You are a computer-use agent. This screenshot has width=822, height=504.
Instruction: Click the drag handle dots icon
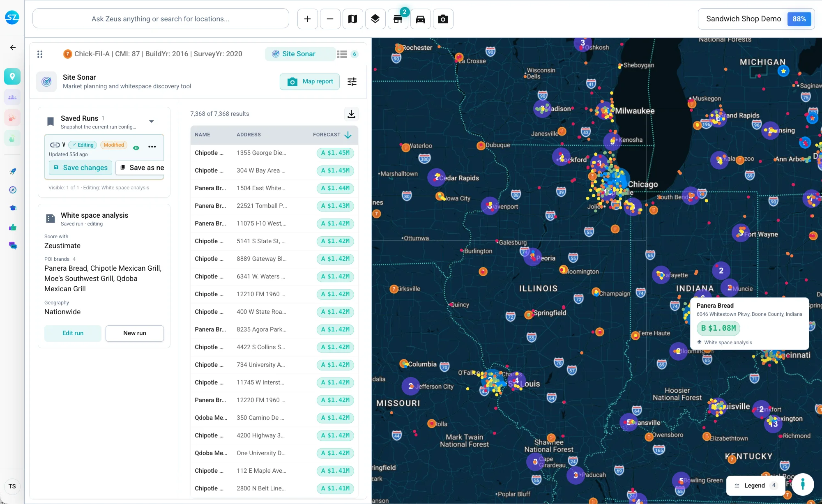[x=40, y=54]
